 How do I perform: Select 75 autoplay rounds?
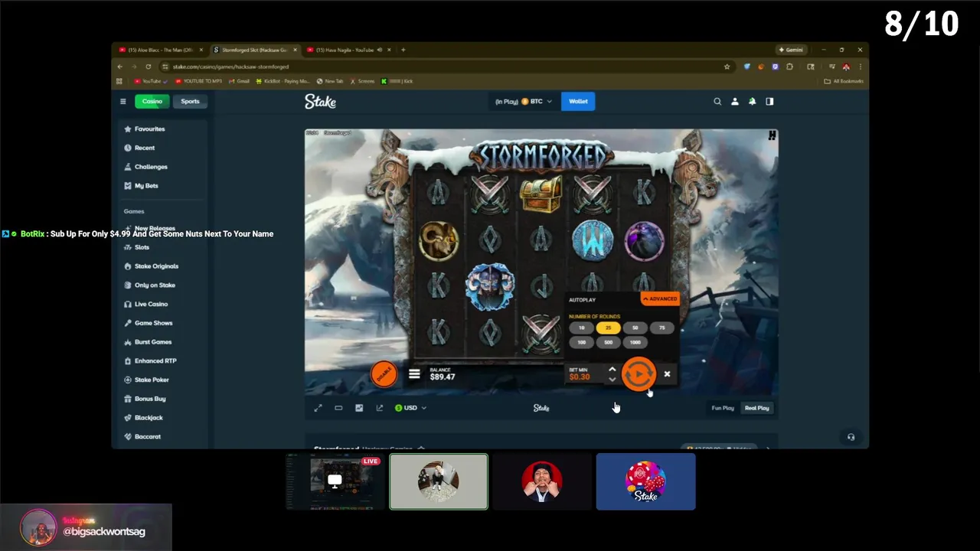click(661, 328)
